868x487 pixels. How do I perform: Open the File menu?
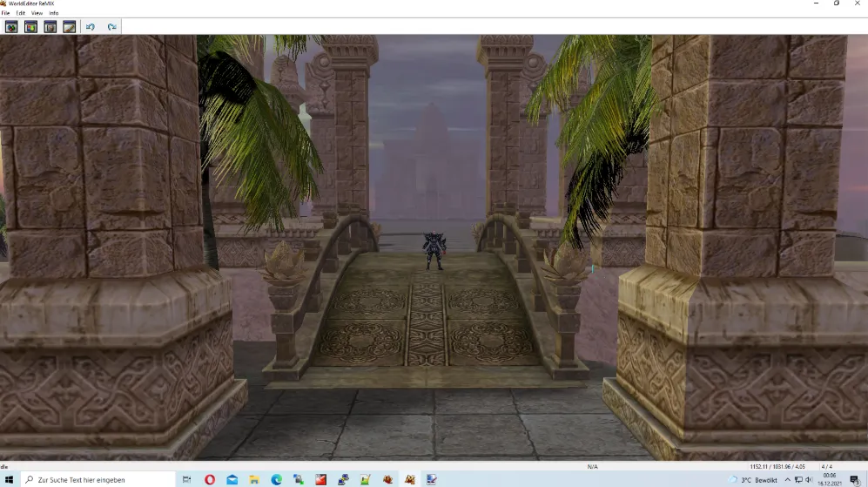tap(5, 13)
